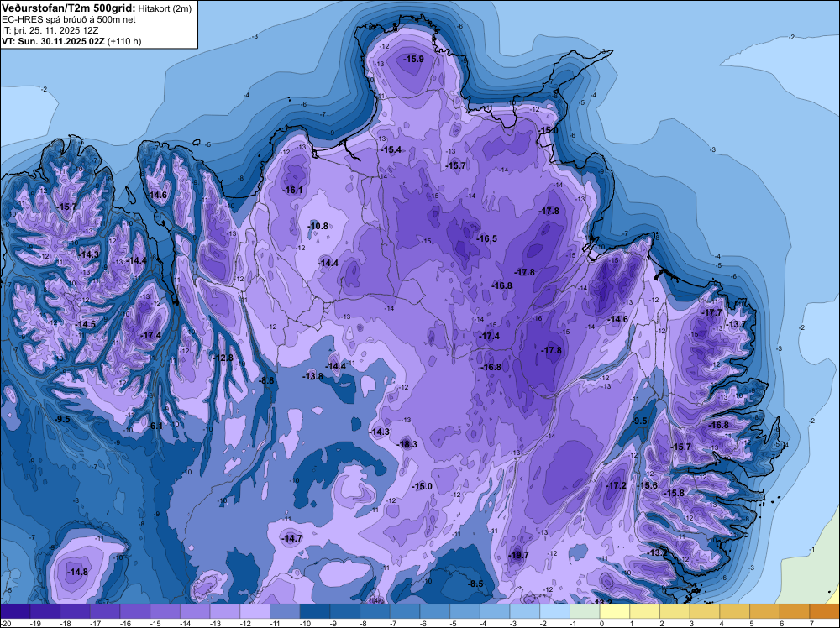Image resolution: width=840 pixels, height=628 pixels.
Task: Click the -12.8 temperature label
Action: tap(223, 358)
